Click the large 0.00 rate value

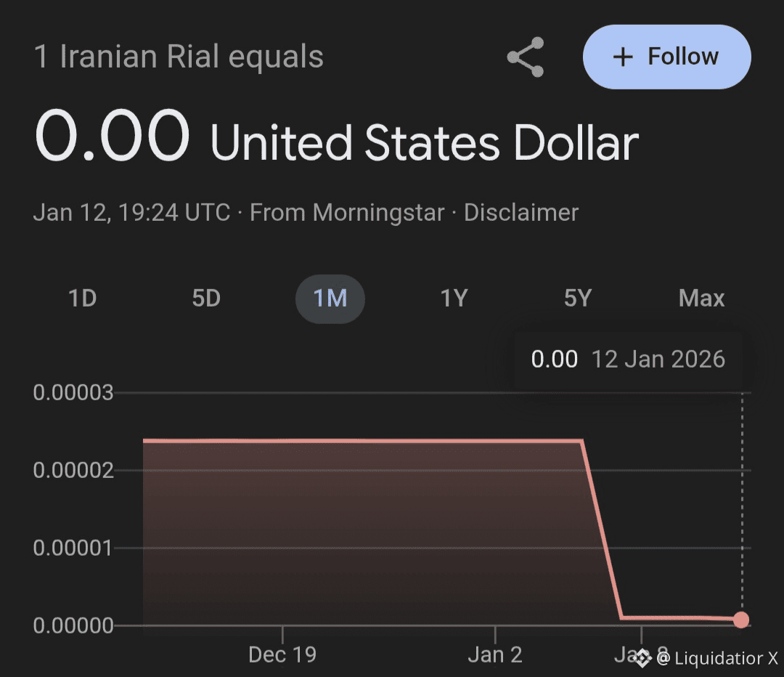[113, 136]
